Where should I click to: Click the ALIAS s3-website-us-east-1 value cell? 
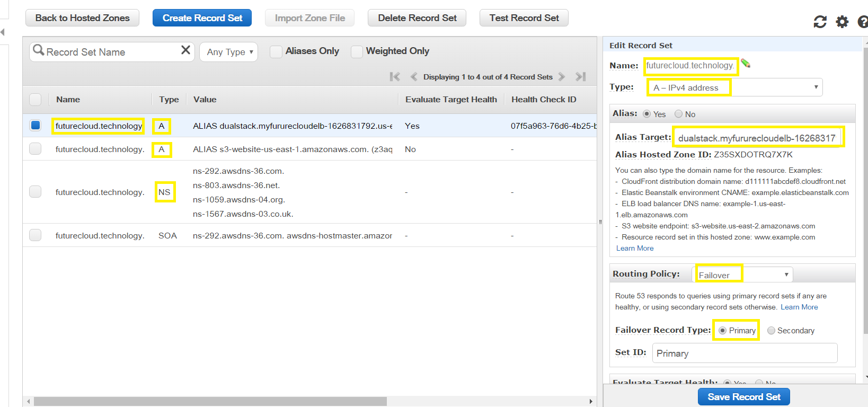click(x=293, y=149)
